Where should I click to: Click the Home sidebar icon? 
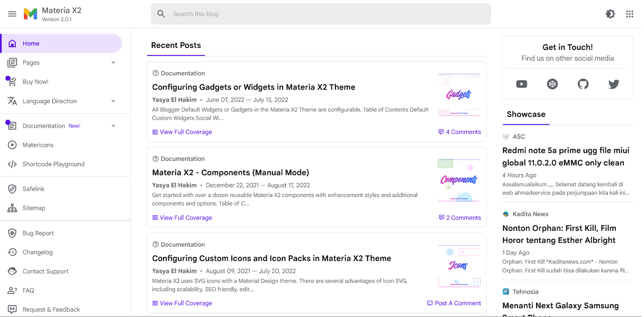[12, 43]
